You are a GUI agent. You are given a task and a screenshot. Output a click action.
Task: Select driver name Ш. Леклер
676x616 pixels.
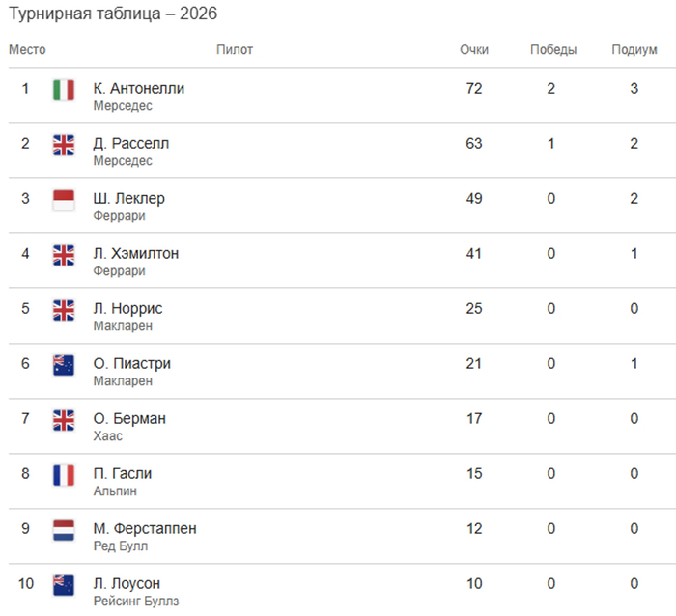coord(128,198)
